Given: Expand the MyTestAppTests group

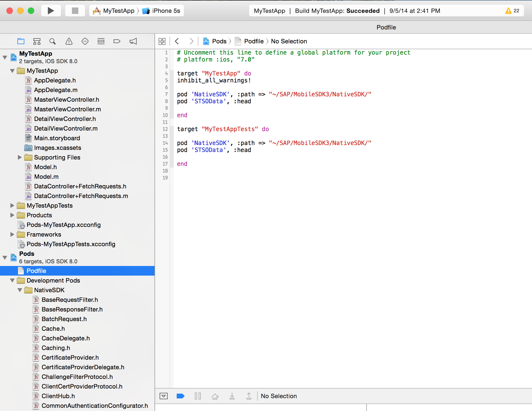Looking at the screenshot, I should click(12, 205).
